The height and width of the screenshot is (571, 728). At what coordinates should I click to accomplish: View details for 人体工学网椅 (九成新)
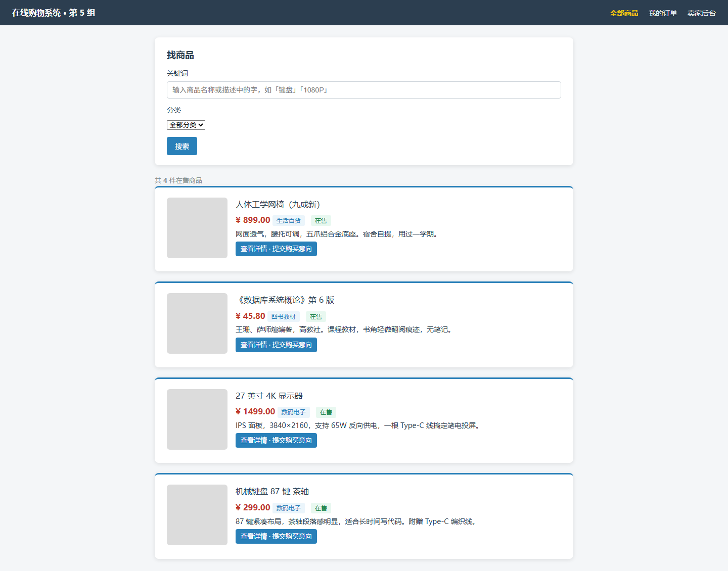tap(276, 249)
